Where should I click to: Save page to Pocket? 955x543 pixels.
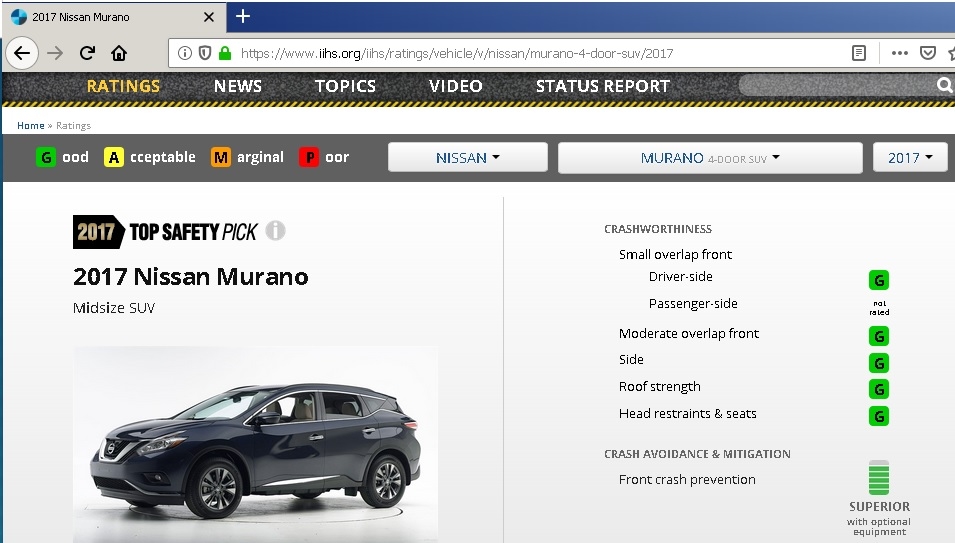click(x=928, y=53)
